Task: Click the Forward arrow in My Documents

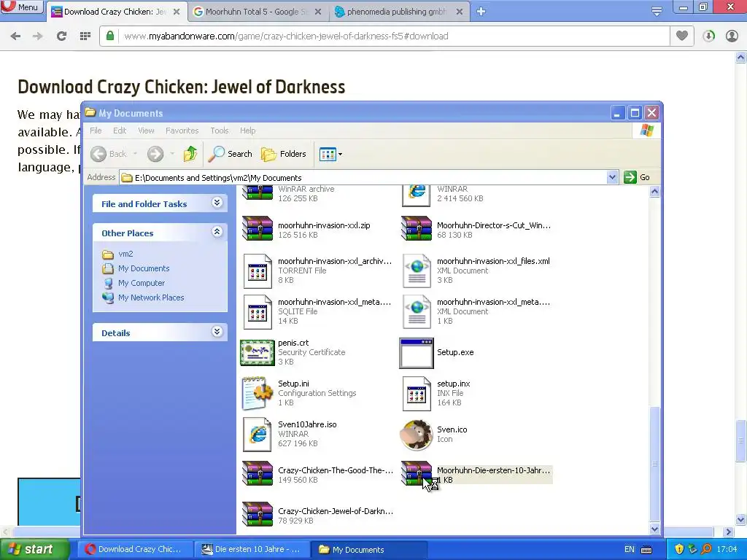Action: point(155,154)
